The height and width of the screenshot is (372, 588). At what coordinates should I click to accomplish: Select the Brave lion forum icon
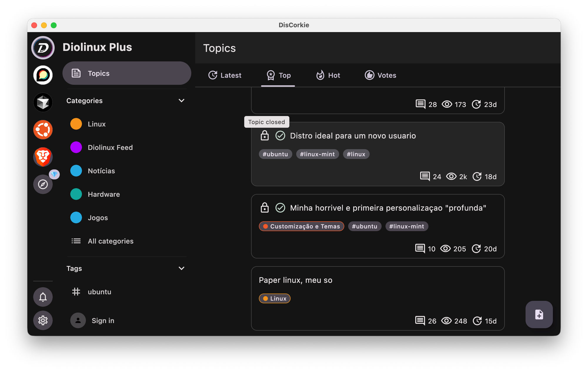point(43,157)
